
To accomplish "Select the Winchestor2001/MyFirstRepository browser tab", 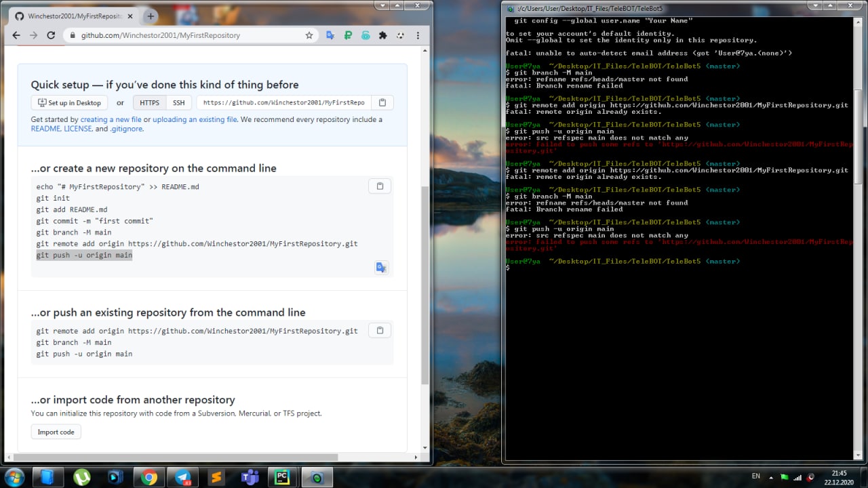I will (74, 16).
